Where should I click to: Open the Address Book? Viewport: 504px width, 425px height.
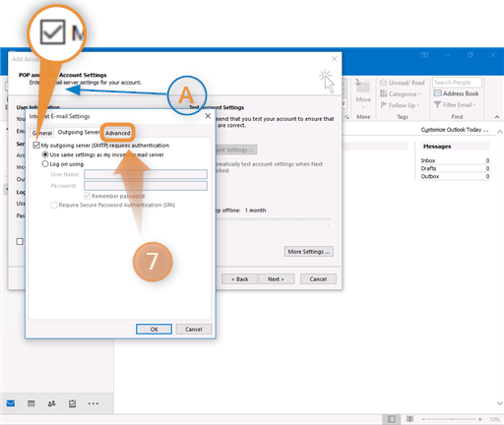pos(456,93)
